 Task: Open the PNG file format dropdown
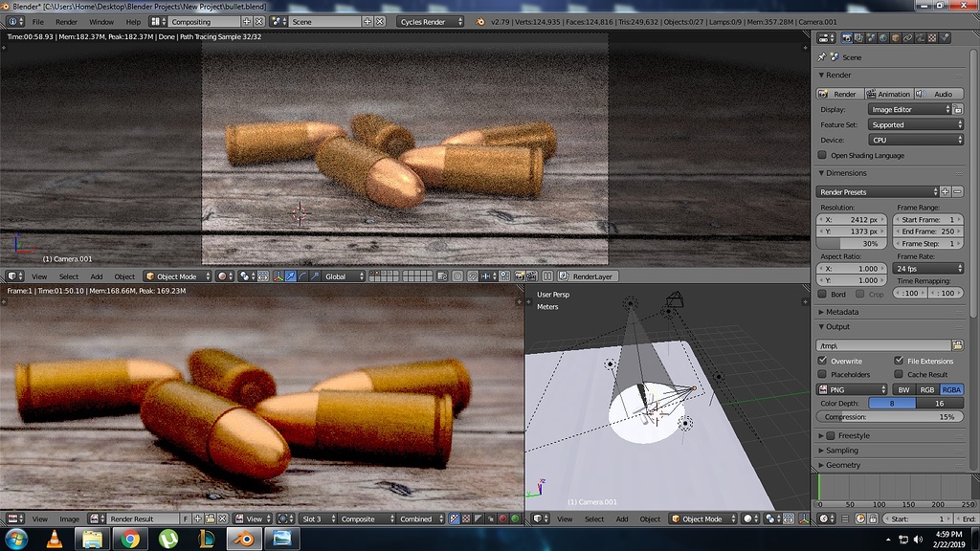coord(852,389)
